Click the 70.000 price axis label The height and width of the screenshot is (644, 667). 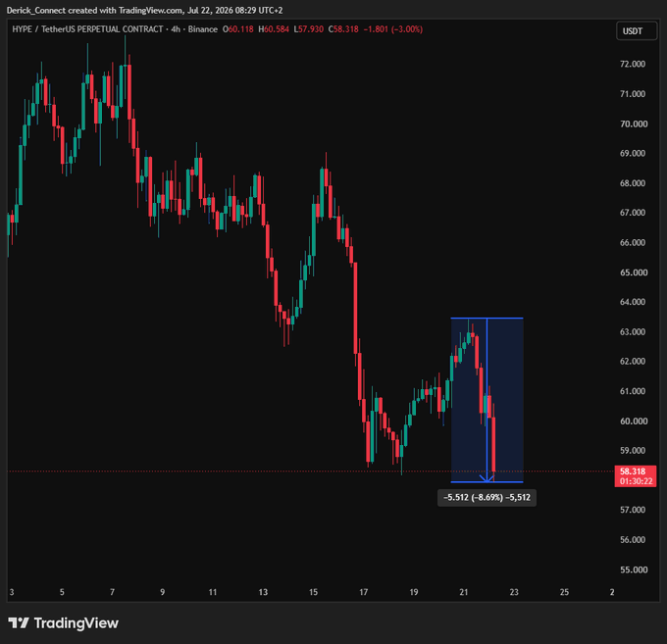pos(634,124)
